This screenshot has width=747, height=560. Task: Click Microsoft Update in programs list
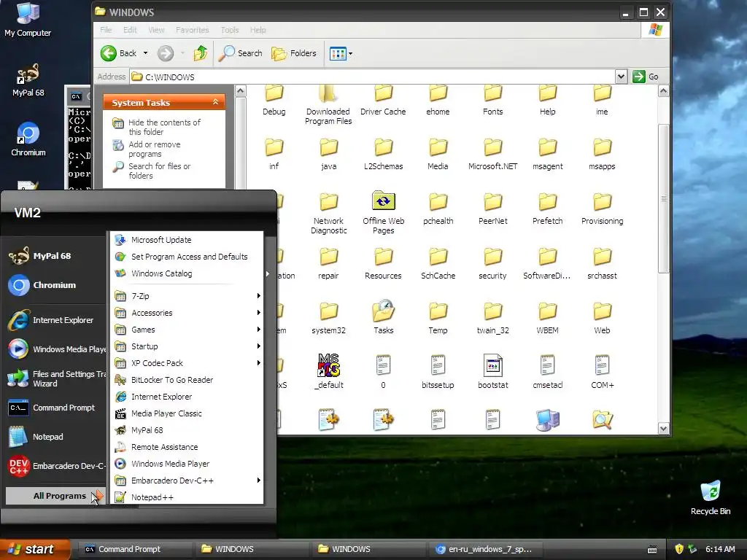tap(187, 240)
